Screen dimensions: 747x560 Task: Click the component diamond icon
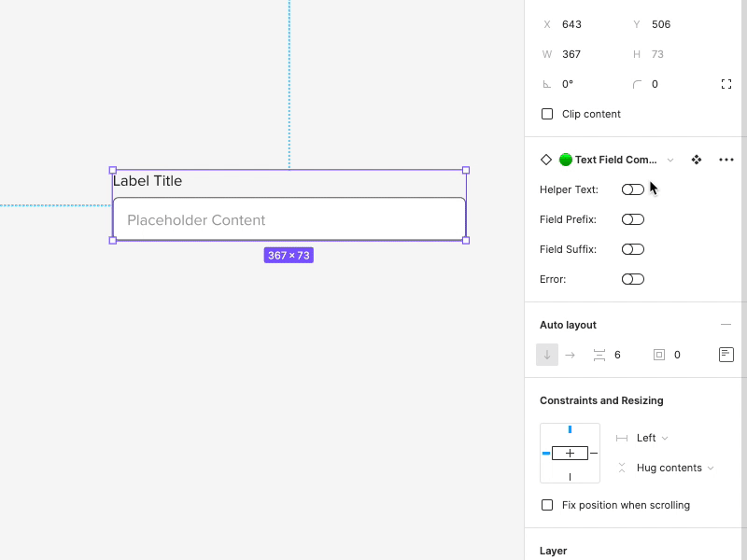coord(547,160)
